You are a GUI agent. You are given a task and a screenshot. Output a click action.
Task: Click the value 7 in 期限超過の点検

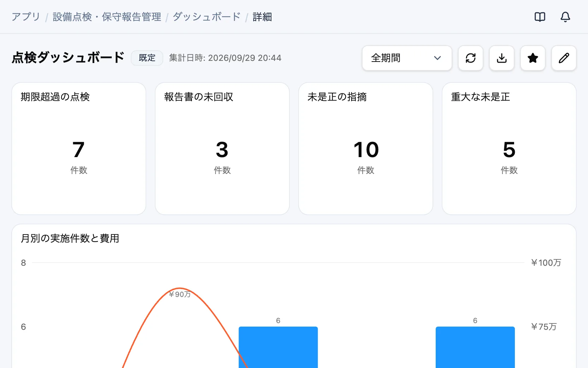coord(78,150)
